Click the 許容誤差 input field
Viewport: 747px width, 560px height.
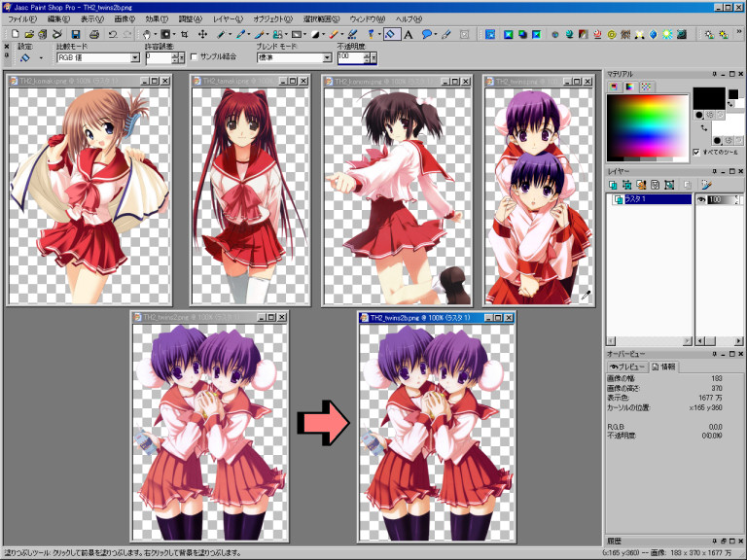(159, 58)
